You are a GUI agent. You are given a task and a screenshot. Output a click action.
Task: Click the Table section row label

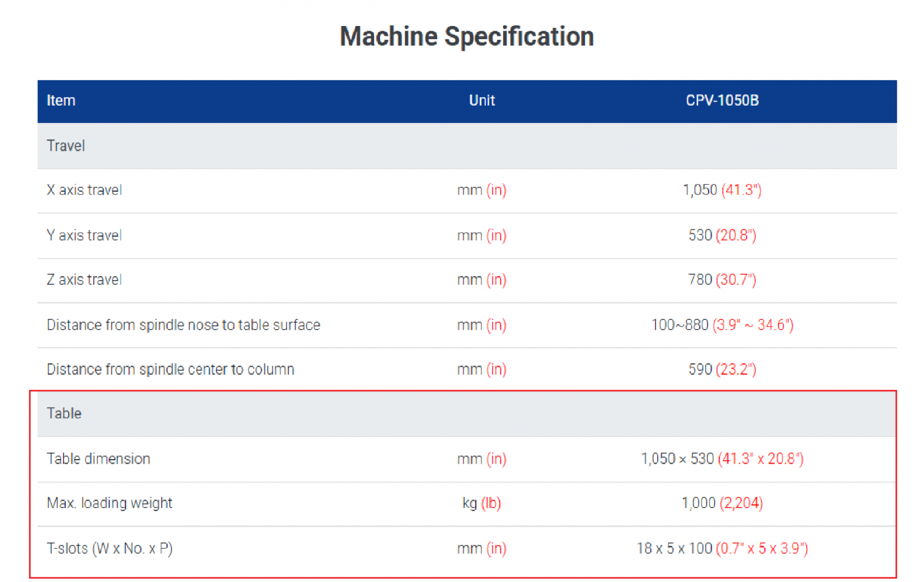click(64, 413)
